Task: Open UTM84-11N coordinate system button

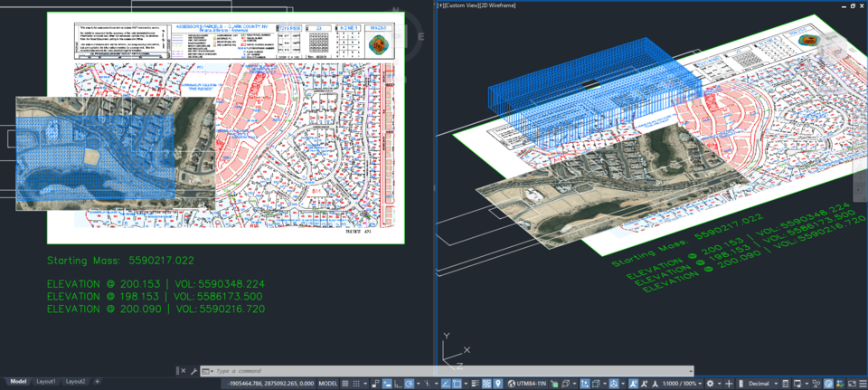Action: click(x=527, y=384)
